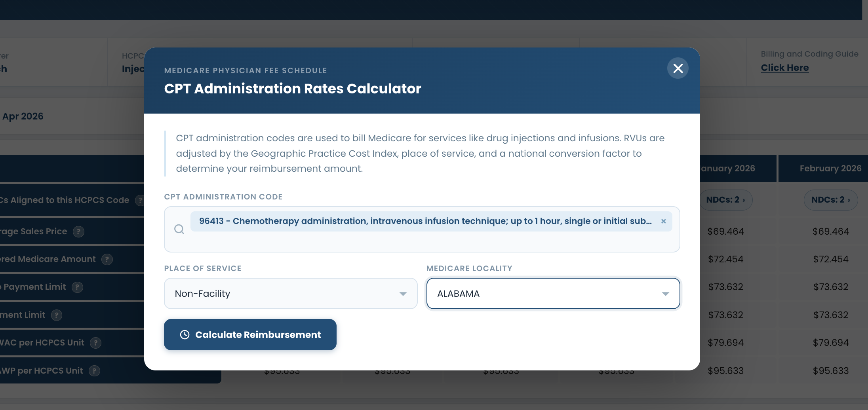Click $69.464 value under January 2026
Image resolution: width=868 pixels, height=410 pixels.
click(x=725, y=232)
